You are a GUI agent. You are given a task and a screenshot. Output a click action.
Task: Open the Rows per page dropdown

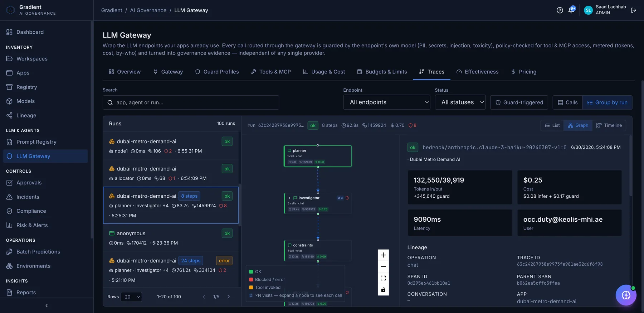pyautogui.click(x=131, y=297)
